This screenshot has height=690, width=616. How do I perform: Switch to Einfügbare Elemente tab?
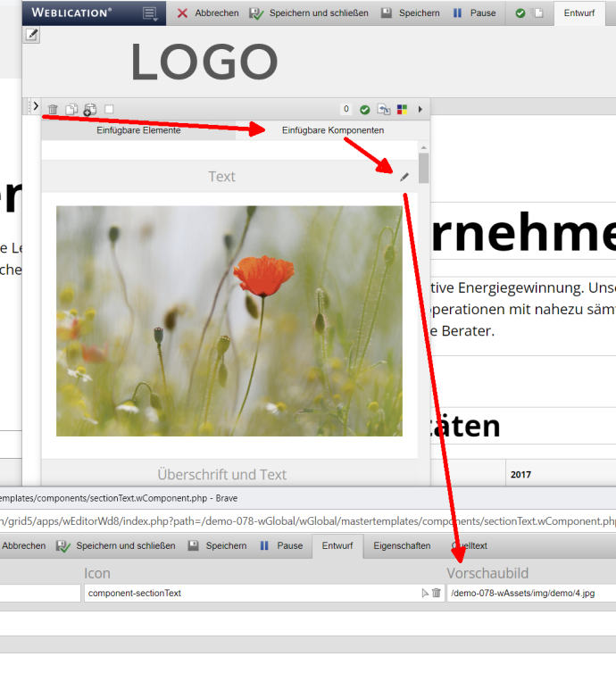tap(138, 130)
